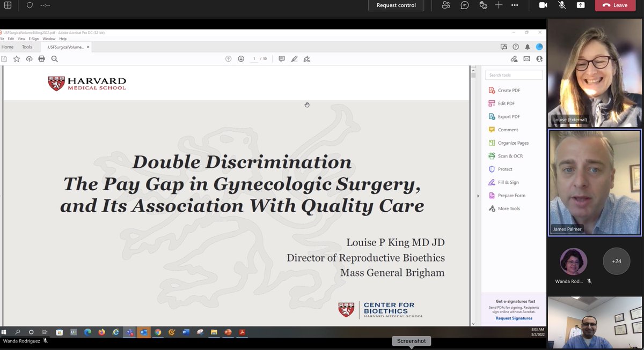Click the Acrobat find magnifier icon
The image size is (644, 350).
[x=54, y=59]
